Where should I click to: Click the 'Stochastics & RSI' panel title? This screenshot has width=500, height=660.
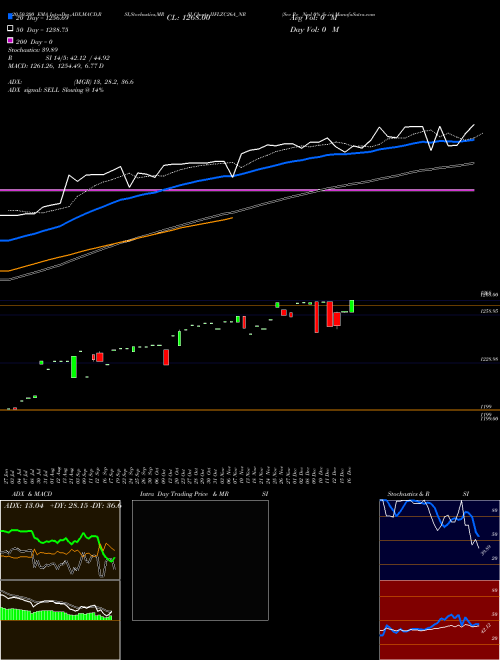pyautogui.click(x=428, y=494)
